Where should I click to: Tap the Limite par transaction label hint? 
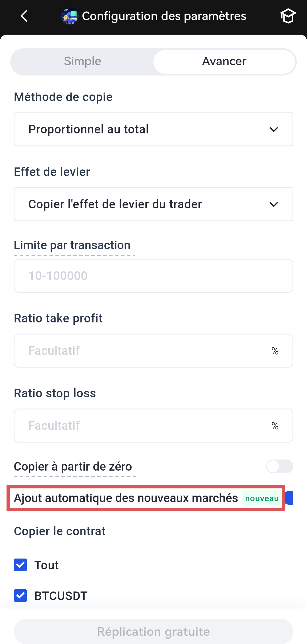[72, 245]
